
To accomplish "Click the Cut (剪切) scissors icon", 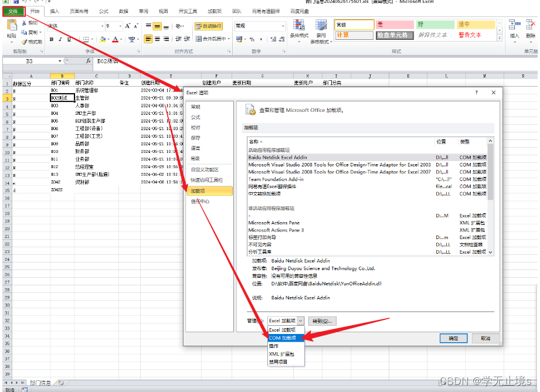I will [x=24, y=23].
